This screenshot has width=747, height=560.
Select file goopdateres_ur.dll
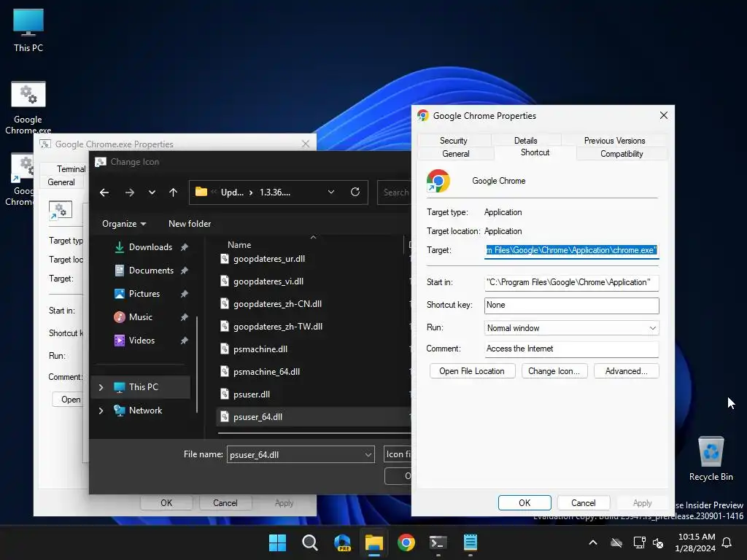(x=268, y=259)
